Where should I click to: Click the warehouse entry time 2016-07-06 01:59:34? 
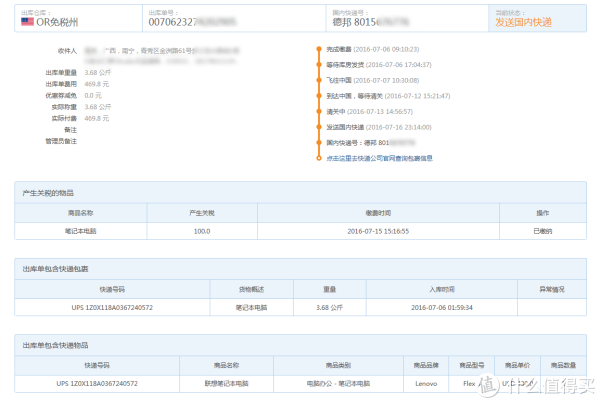point(442,308)
